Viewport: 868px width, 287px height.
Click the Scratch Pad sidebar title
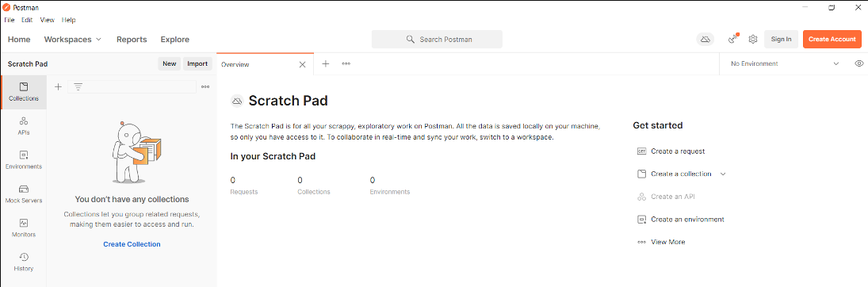[28, 63]
